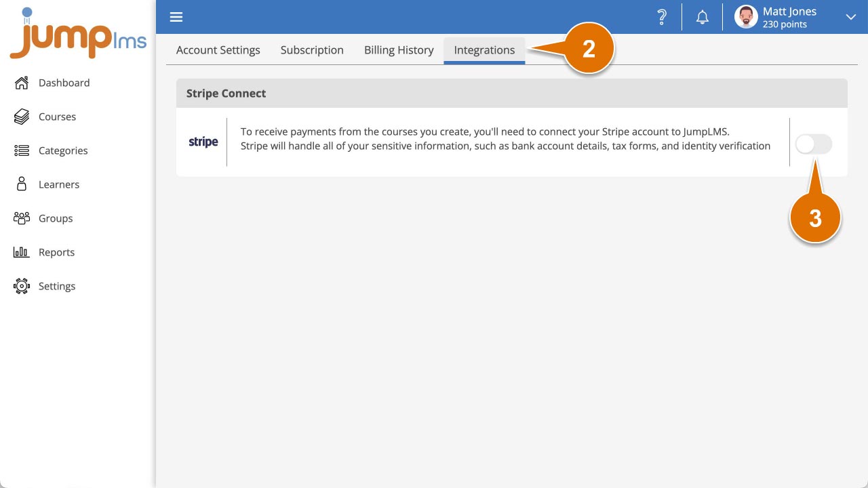Screen dimensions: 868x488
Task: Open Courses from the sidebar icon
Action: pyautogui.click(x=21, y=116)
